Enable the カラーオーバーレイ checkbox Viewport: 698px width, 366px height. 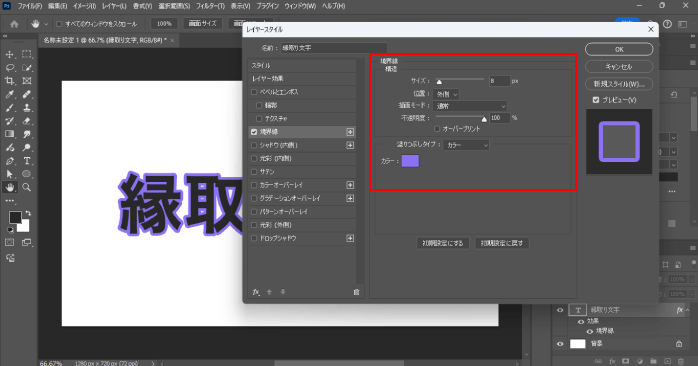254,185
